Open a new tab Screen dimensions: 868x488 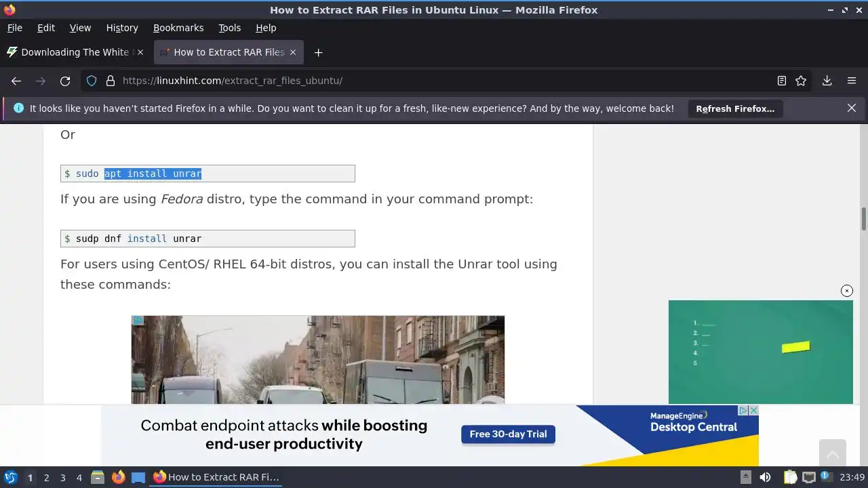click(x=318, y=52)
